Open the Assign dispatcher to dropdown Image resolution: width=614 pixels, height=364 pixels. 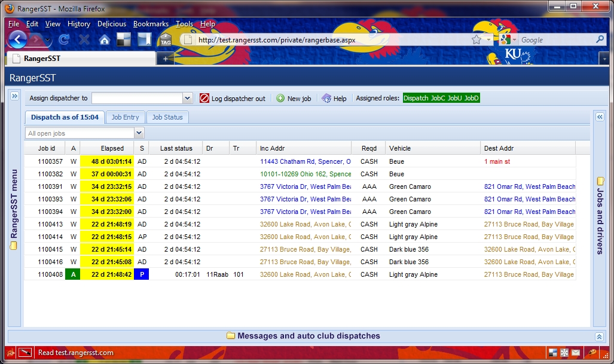(187, 99)
